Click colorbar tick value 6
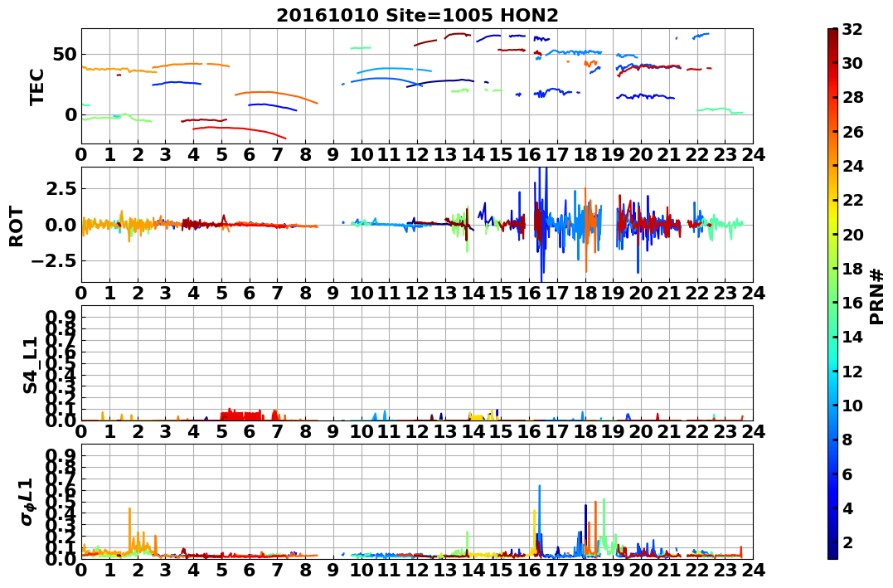Screen dimensions: 893x588 coord(847,474)
